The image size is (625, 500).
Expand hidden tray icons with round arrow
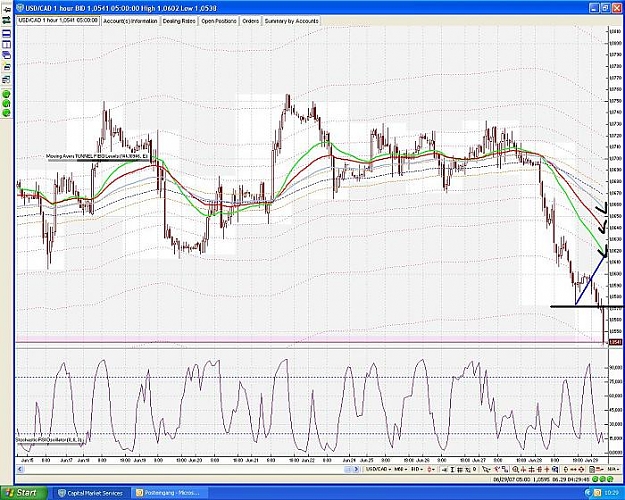pos(589,493)
